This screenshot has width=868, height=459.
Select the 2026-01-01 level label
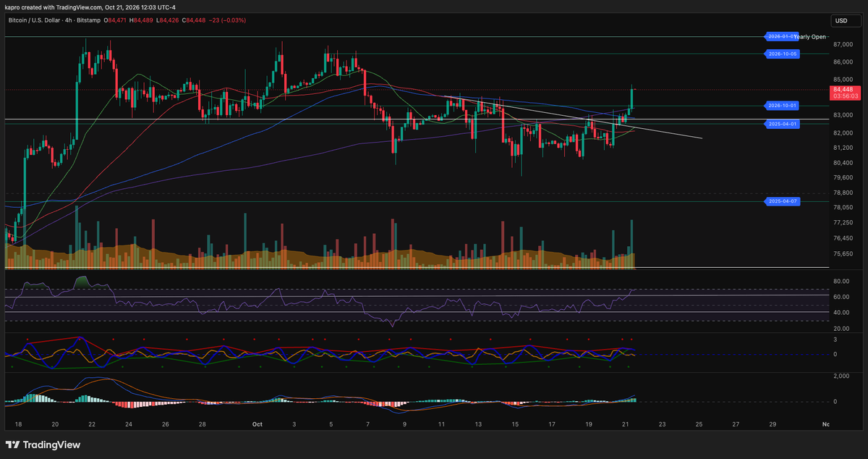[781, 36]
